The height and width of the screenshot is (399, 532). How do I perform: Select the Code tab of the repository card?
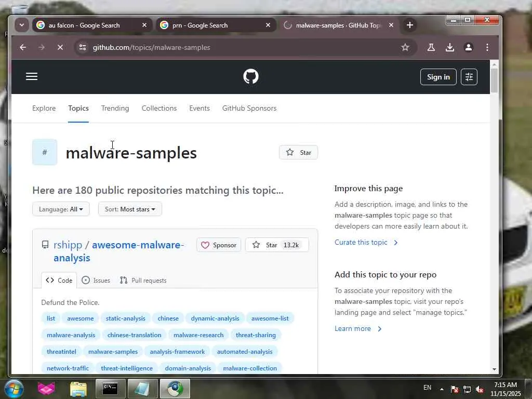pyautogui.click(x=59, y=280)
